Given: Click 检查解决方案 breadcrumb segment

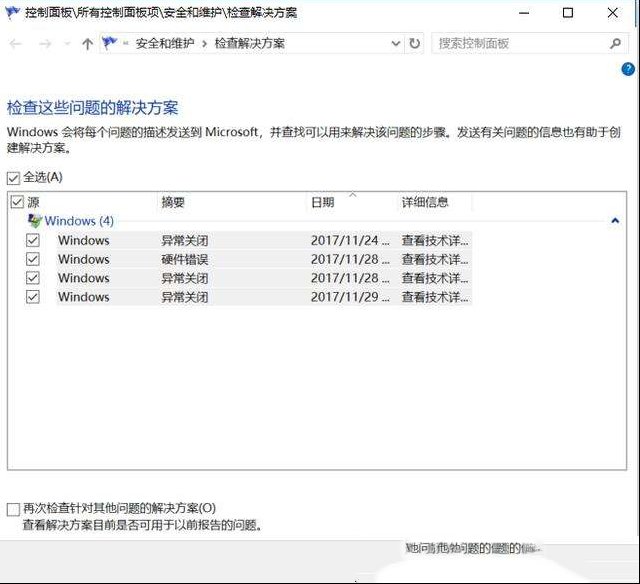Looking at the screenshot, I should [x=250, y=43].
